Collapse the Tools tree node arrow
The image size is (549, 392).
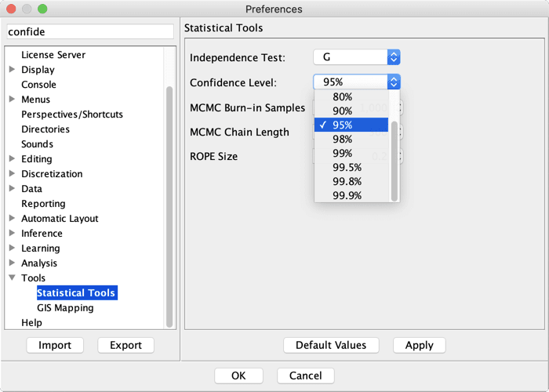12,278
